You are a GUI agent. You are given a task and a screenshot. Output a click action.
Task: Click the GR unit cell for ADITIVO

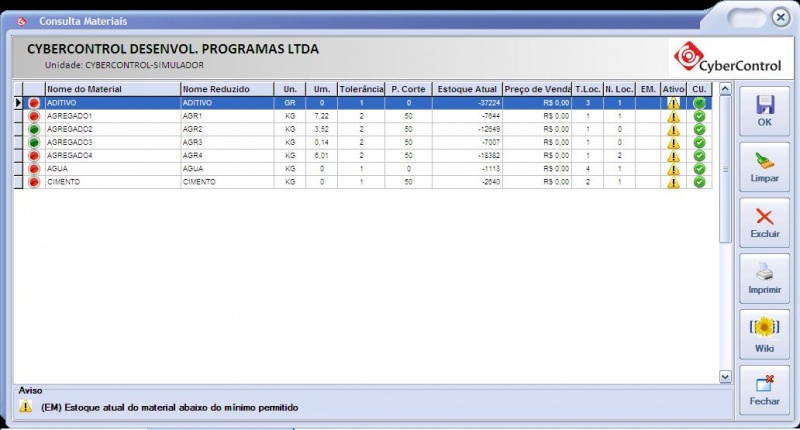(290, 103)
